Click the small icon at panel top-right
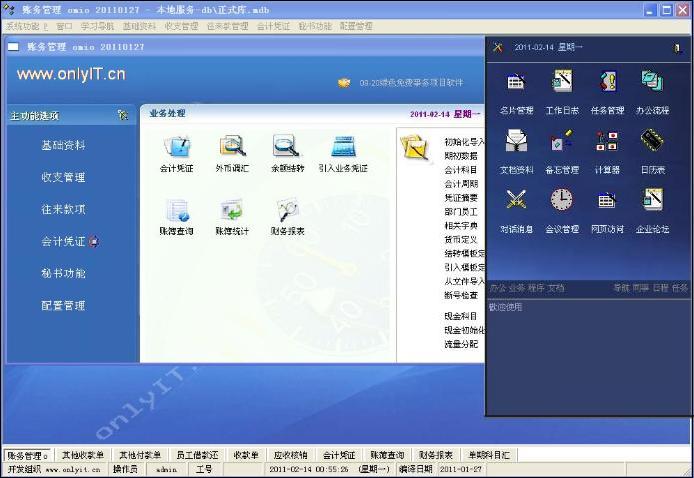 pos(677,48)
